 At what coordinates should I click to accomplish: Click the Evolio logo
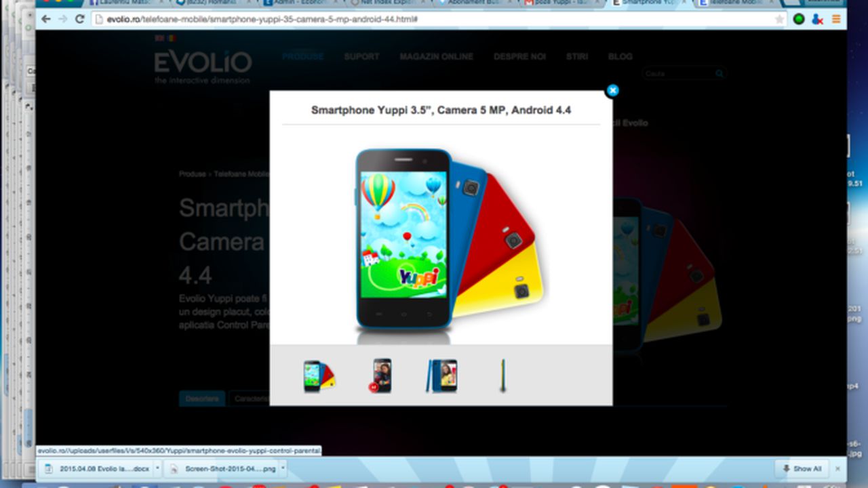203,66
